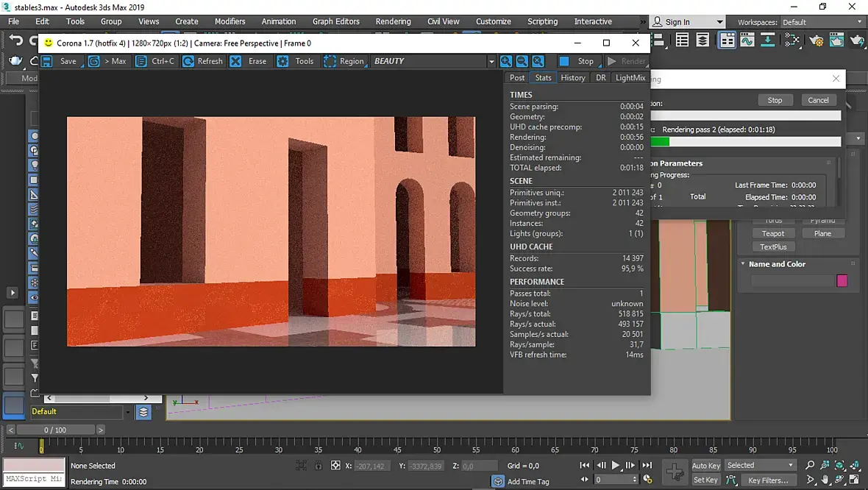Click the Teapot primitive button
Viewport: 868px width, 490px height.
click(x=773, y=234)
